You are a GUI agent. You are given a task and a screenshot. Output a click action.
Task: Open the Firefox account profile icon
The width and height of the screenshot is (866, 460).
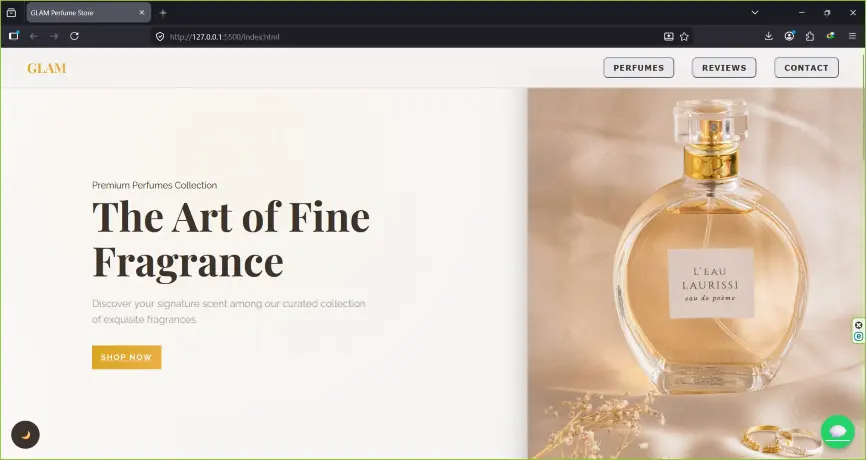[x=789, y=36]
